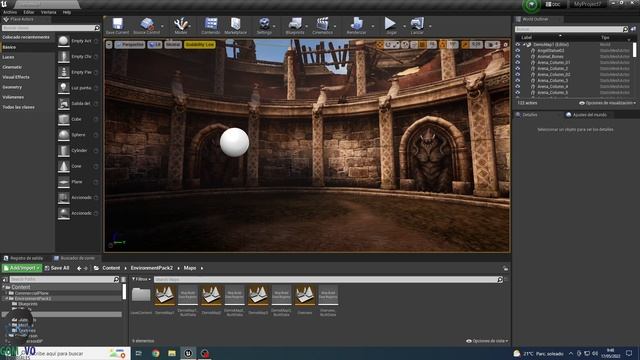Screen dimensions: 640x360
Task: Select the Visual Effects category
Action: [x=16, y=77]
